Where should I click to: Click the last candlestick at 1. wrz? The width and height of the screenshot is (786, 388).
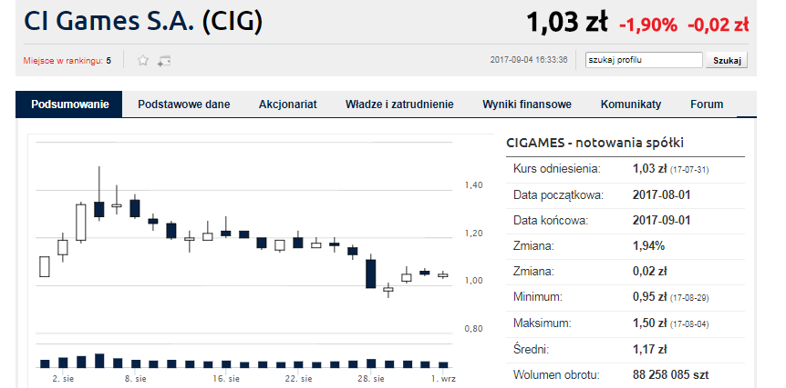point(443,275)
